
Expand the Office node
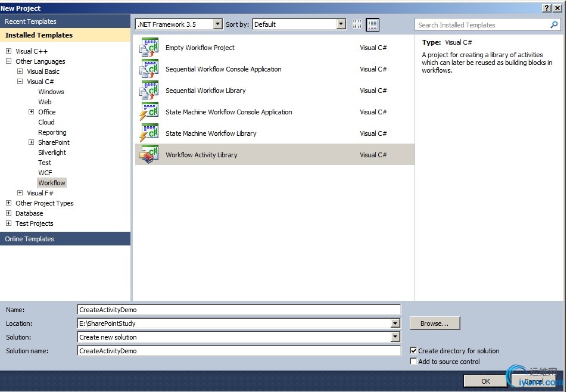tap(31, 112)
